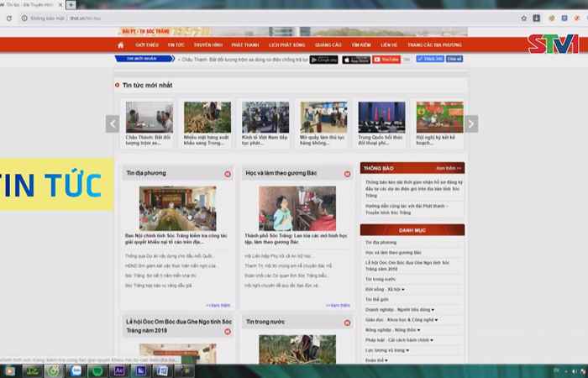Open the 'Nhiều mặt hàng xuất khẩu' news thumbnail
588x378 pixels.
click(x=207, y=118)
